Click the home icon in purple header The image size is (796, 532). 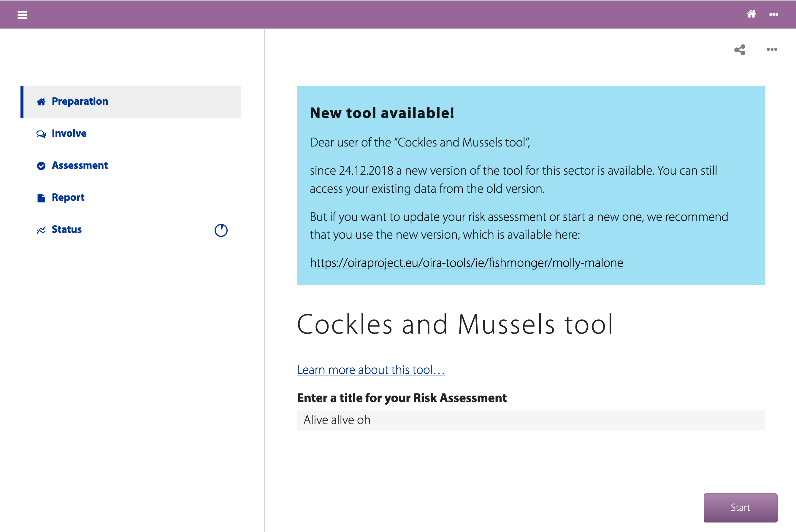751,14
